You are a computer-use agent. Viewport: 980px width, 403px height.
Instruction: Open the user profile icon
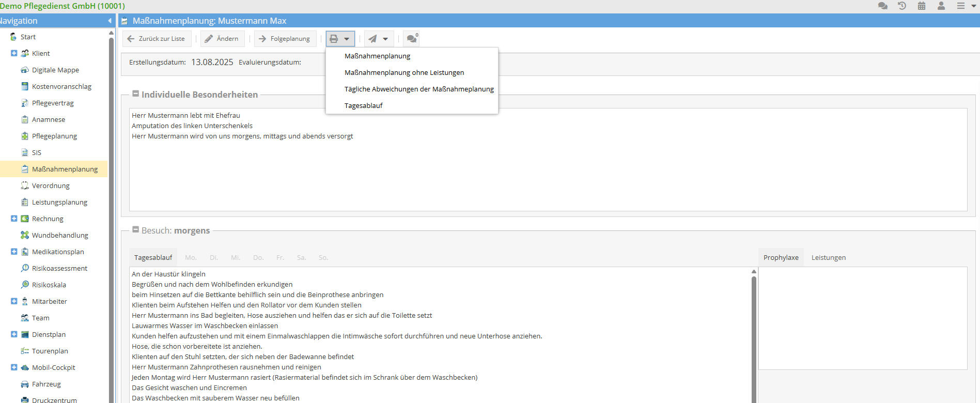[x=941, y=6]
